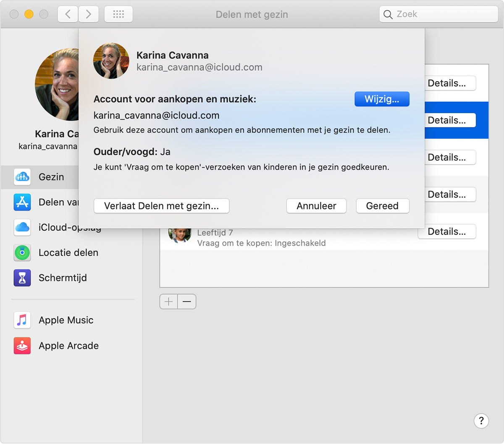Click the Wijzig... button
The width and height of the screenshot is (504, 444).
pyautogui.click(x=381, y=99)
